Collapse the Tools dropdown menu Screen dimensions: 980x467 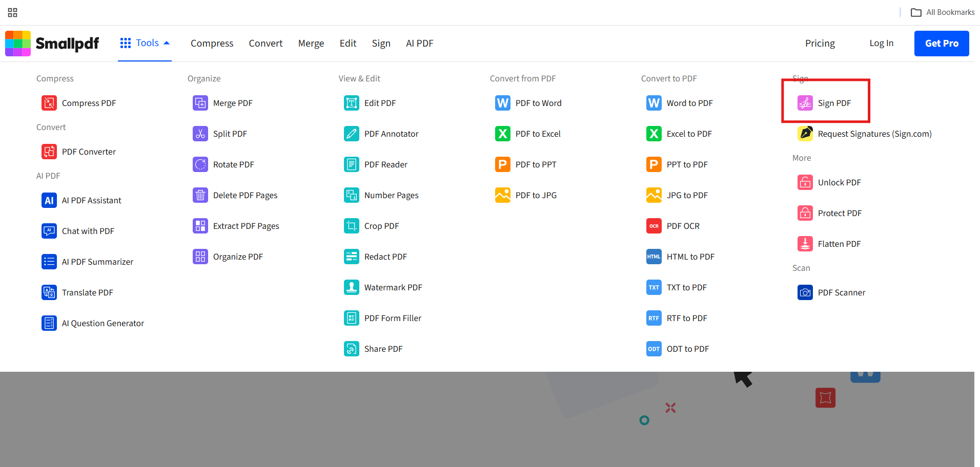click(145, 43)
